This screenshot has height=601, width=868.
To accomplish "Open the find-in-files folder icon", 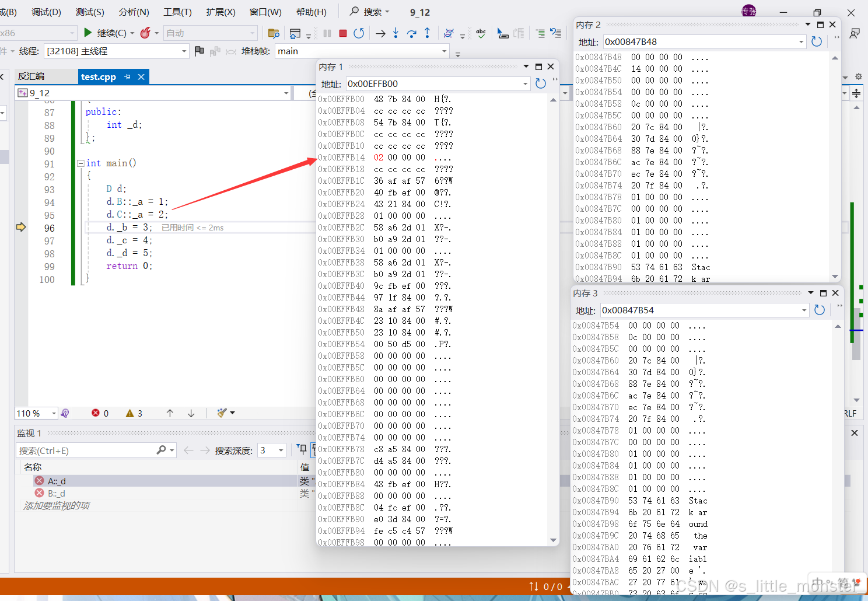I will (274, 33).
